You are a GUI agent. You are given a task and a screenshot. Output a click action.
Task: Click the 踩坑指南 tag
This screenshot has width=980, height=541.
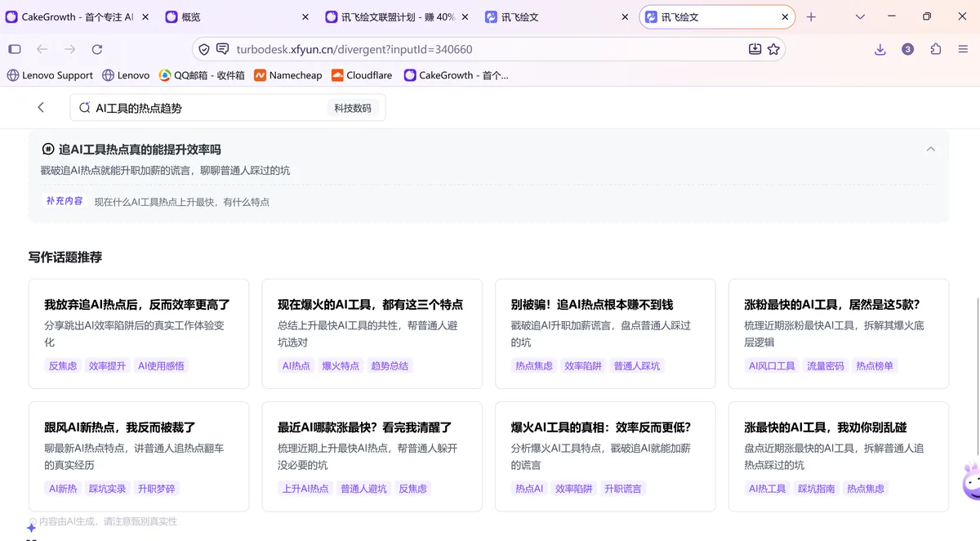[816, 489]
